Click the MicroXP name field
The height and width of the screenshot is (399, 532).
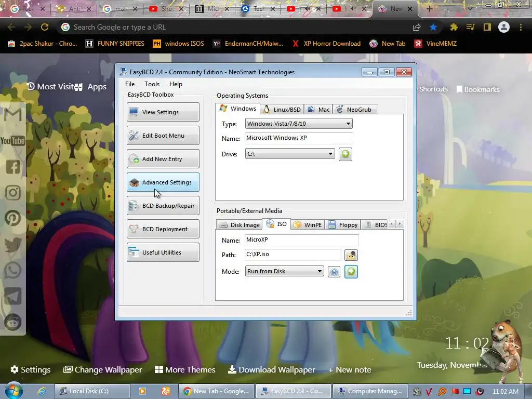pyautogui.click(x=302, y=240)
